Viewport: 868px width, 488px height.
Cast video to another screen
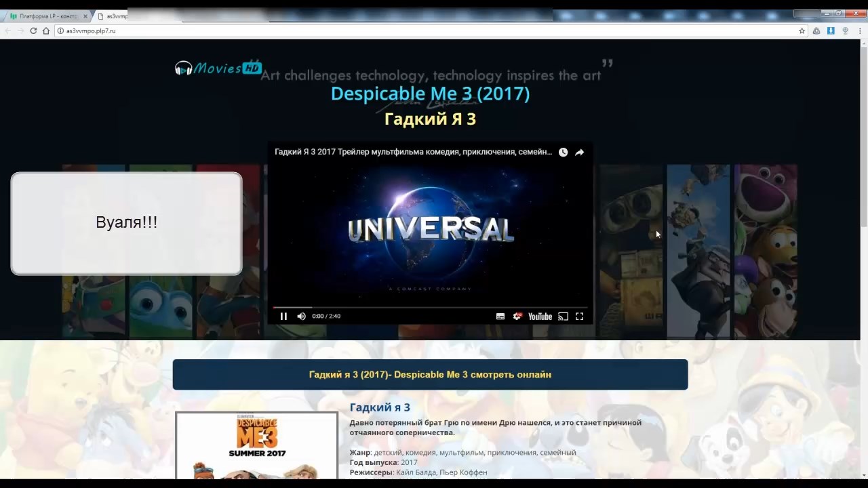[x=563, y=317]
